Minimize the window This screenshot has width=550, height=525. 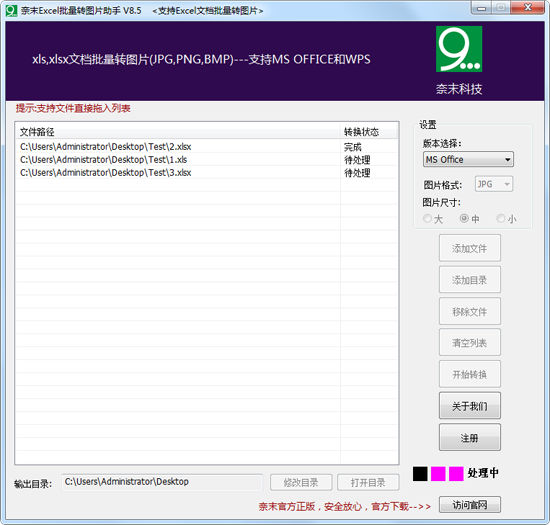[x=481, y=8]
